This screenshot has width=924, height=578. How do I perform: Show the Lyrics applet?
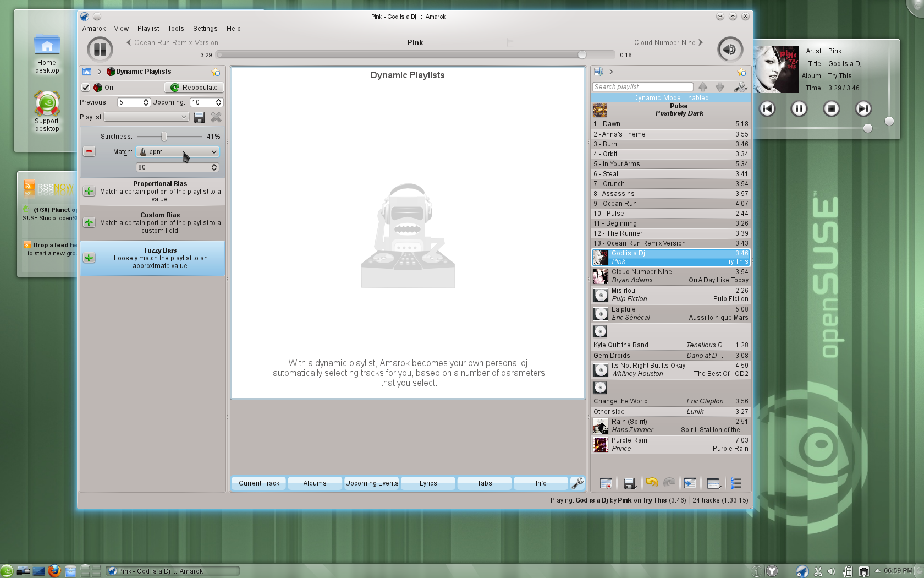(x=428, y=483)
